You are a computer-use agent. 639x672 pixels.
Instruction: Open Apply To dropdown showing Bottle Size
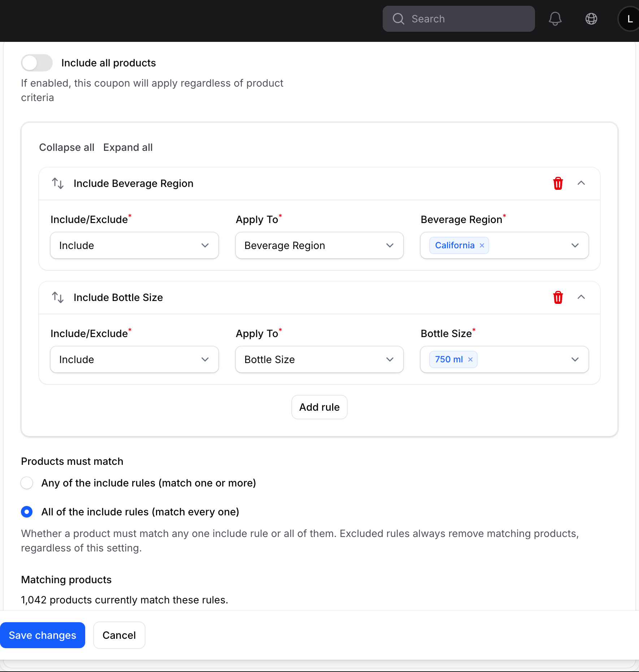point(319,359)
